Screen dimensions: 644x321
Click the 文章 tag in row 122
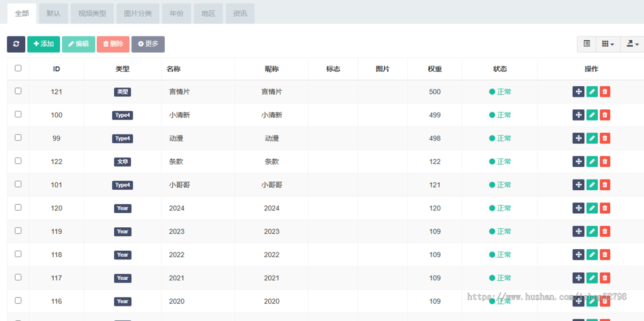122,161
